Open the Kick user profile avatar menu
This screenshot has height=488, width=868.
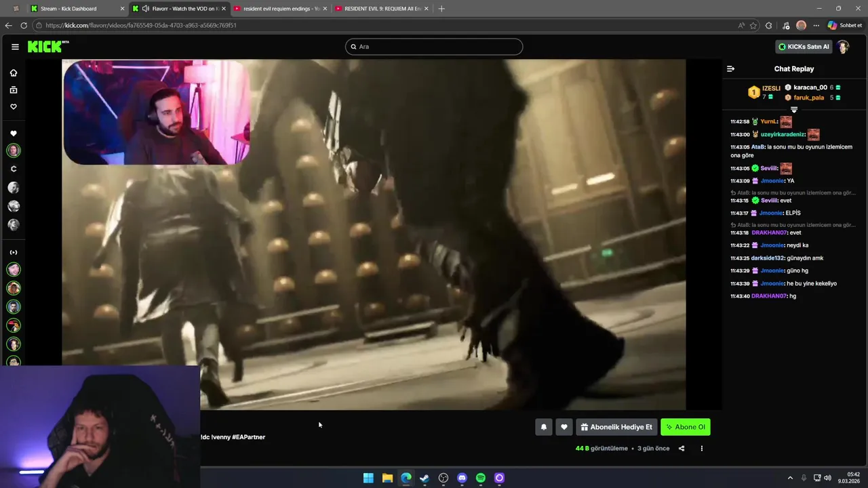coord(843,47)
